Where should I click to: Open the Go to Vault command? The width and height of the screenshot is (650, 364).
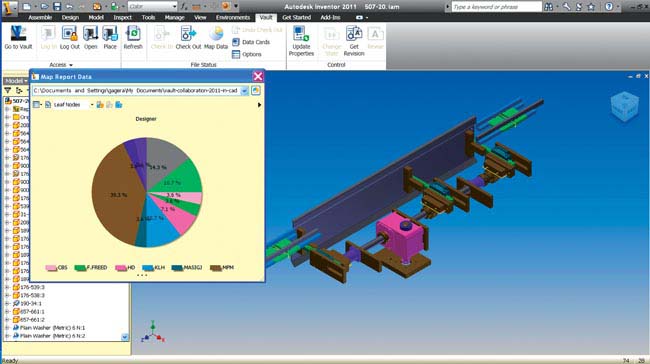[x=18, y=38]
